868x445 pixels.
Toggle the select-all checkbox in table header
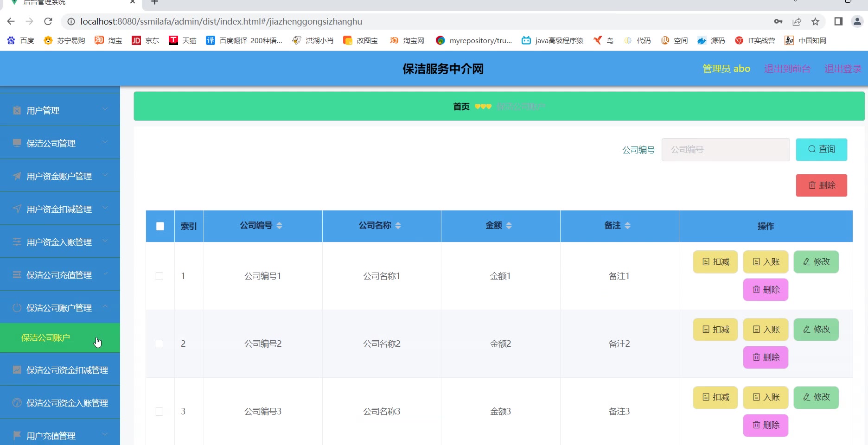tap(160, 226)
